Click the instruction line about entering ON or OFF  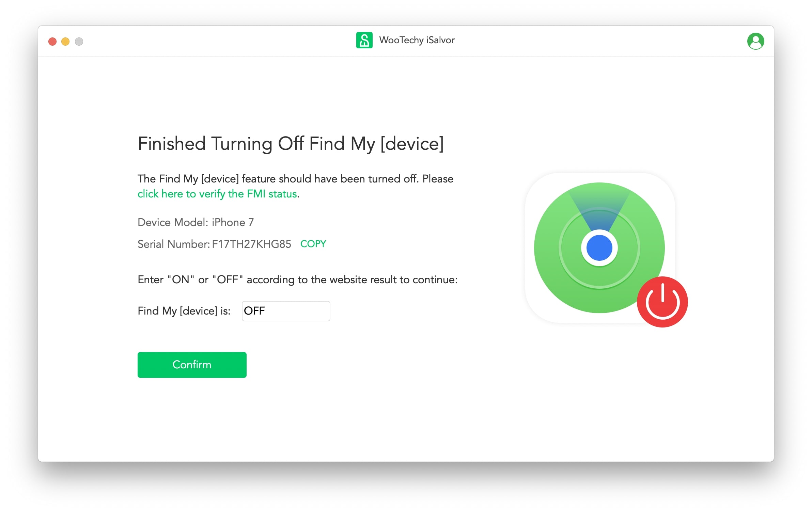(x=298, y=279)
